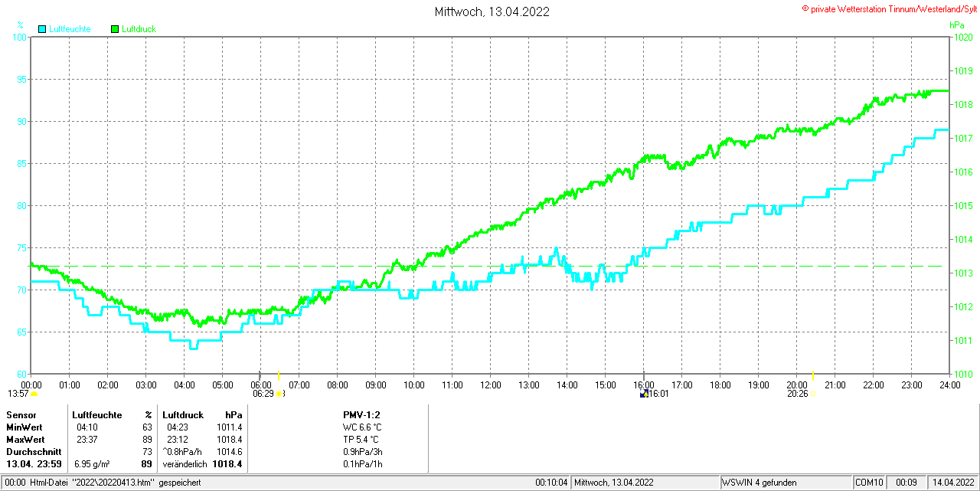This screenshot has width=980, height=491.
Task: Click the Luftfeuchte MaxWert time 23:37
Action: point(87,440)
